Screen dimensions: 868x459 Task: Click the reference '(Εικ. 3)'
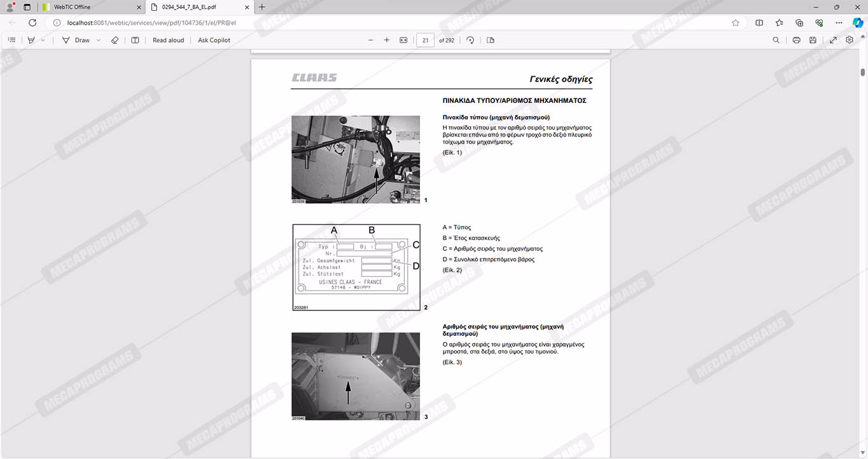[x=452, y=363]
